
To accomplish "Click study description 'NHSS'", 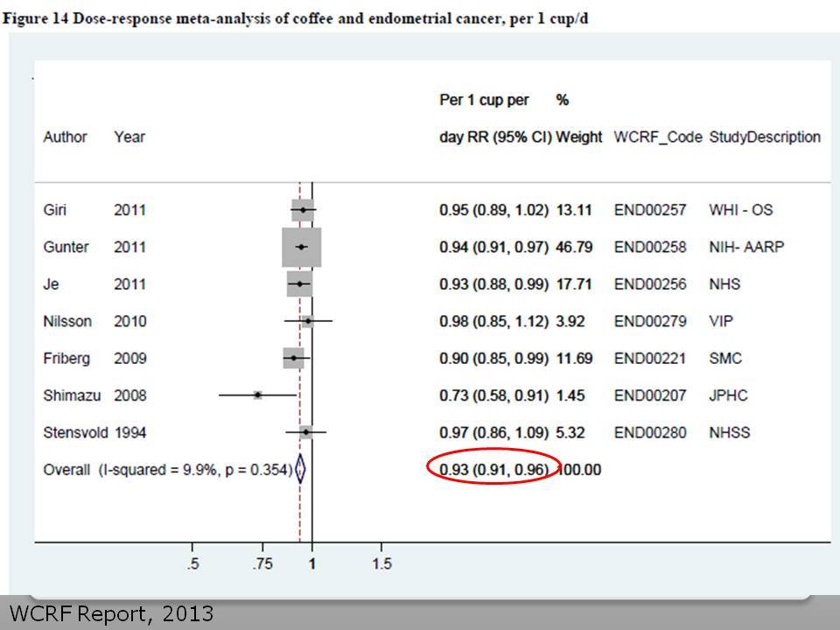I will click(x=730, y=432).
